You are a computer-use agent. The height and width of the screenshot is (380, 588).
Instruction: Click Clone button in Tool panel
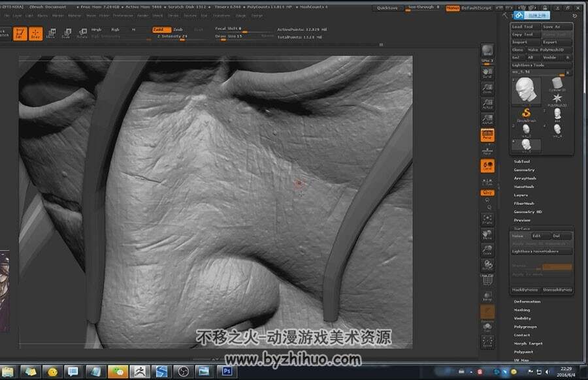pyautogui.click(x=518, y=50)
